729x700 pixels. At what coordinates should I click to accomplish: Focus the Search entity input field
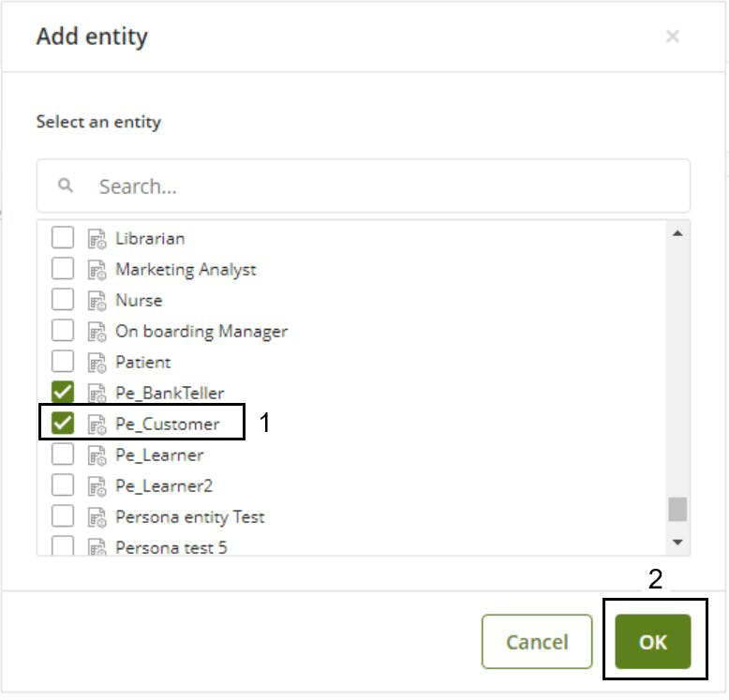[364, 186]
